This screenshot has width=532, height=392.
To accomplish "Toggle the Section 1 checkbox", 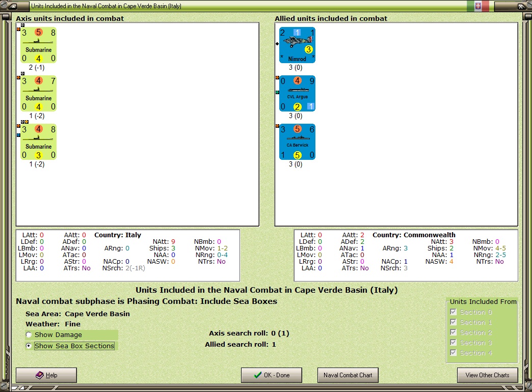I will tap(454, 322).
